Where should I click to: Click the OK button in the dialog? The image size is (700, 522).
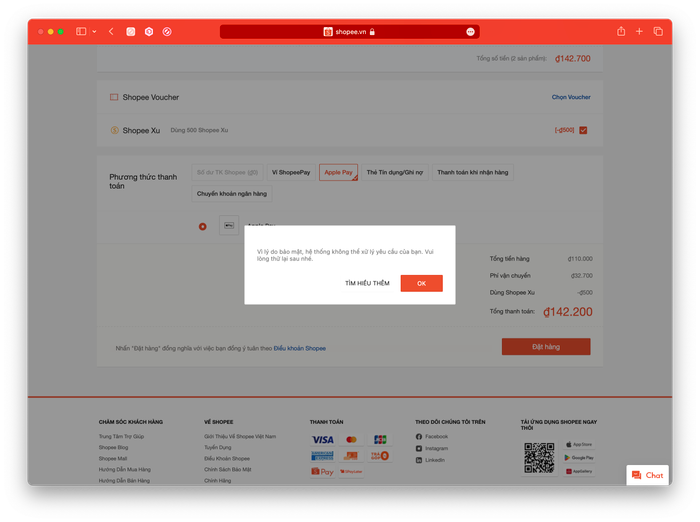click(421, 283)
